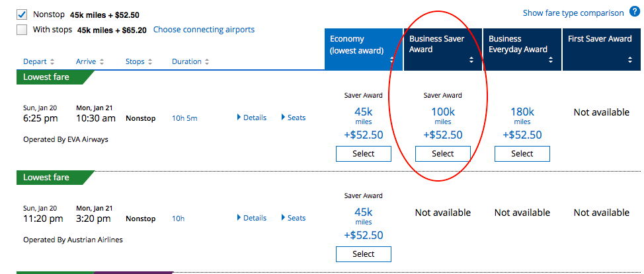Select 45k Economy fare on Austrian Airlines
644x274 pixels.
tap(363, 254)
